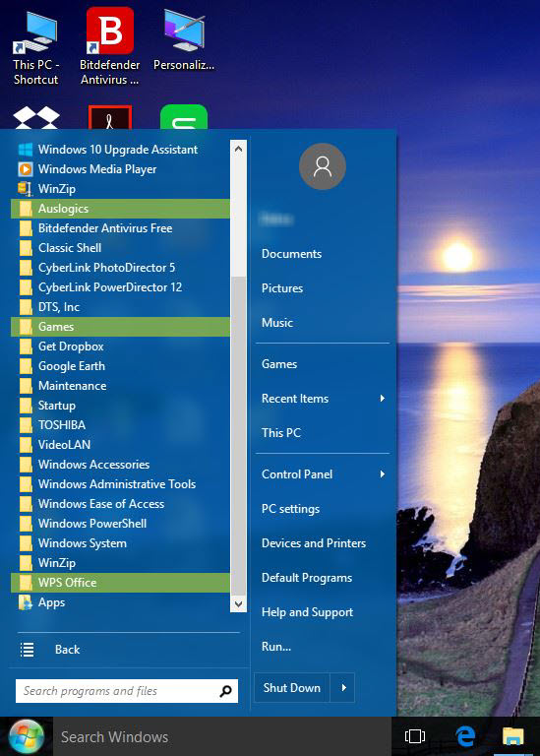Focus the Search programs and files field

pos(127,691)
